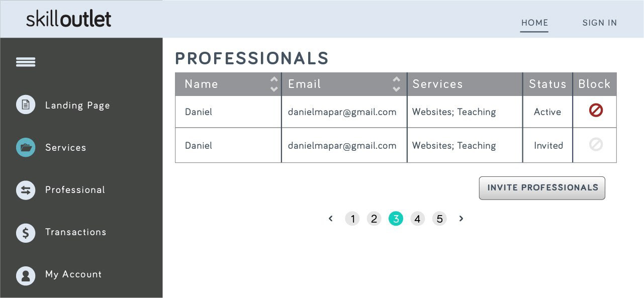Click the Professional arrows icon

pyautogui.click(x=26, y=190)
